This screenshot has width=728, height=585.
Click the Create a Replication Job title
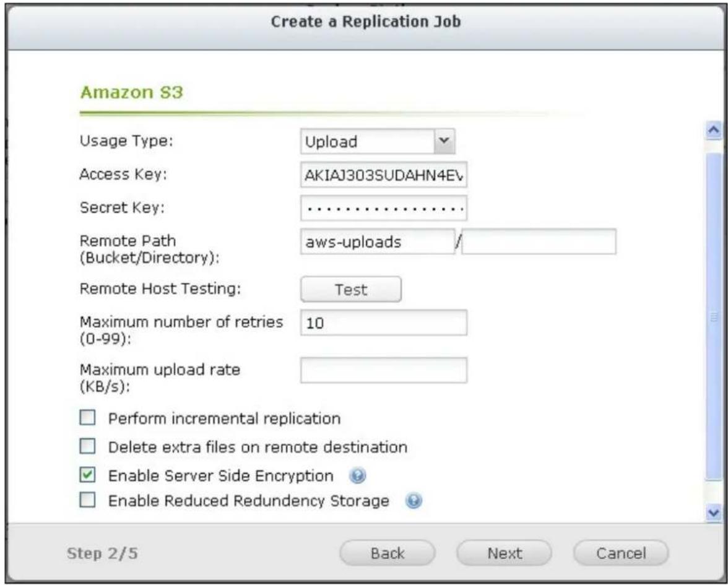(366, 22)
